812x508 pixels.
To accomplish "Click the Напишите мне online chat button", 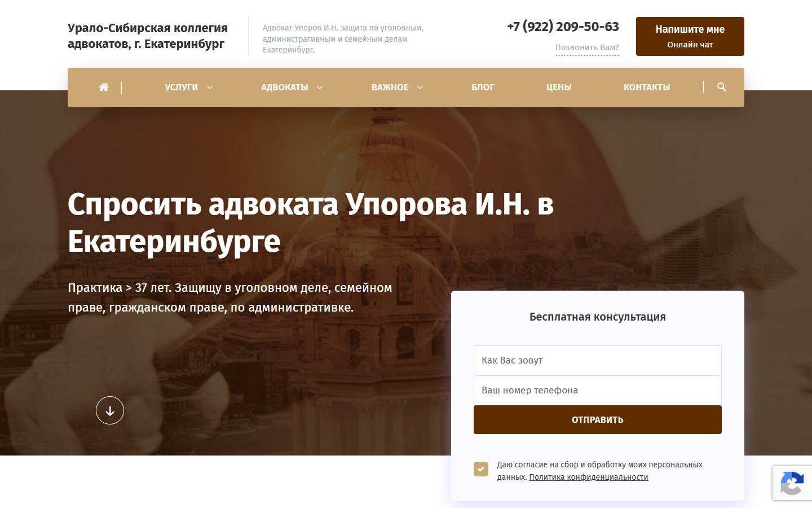I will click(690, 36).
